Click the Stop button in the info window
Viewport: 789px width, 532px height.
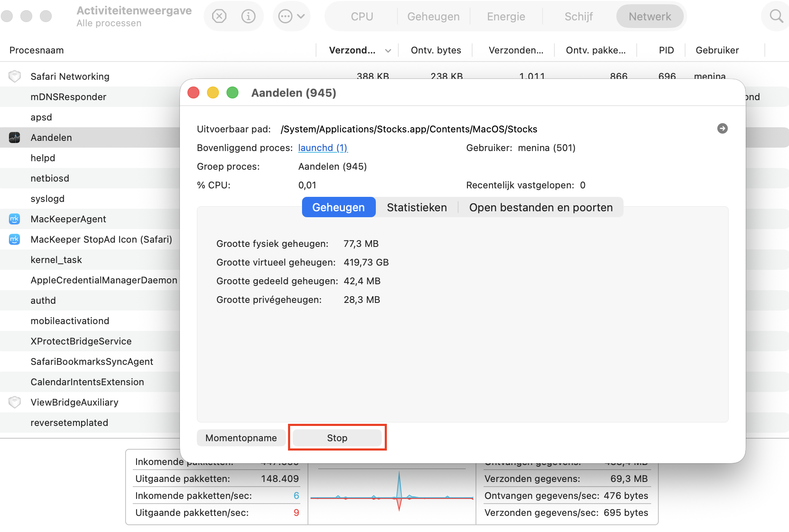[x=337, y=438]
